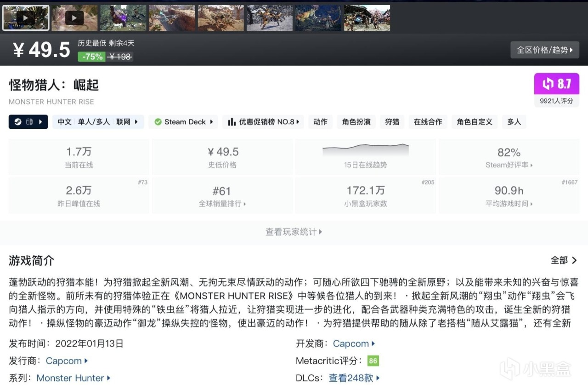Screen dimensions: 588x390
Task: Open the 查看248款 DLC list link
Action: click(x=354, y=378)
